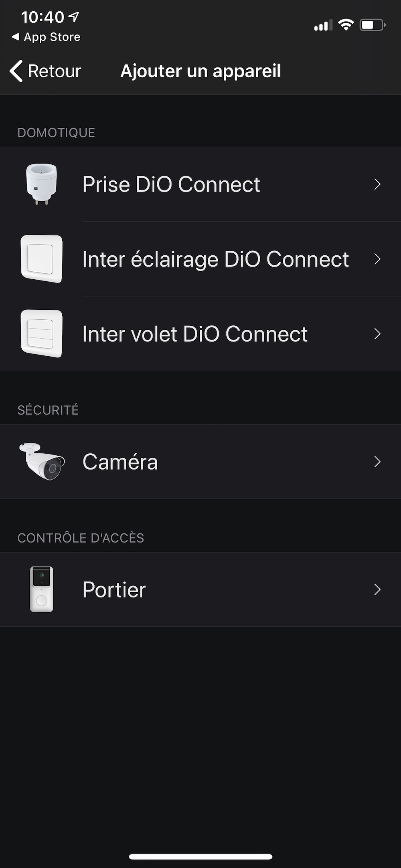Expand the Portier row chevron
This screenshot has width=401, height=868.
[x=377, y=589]
